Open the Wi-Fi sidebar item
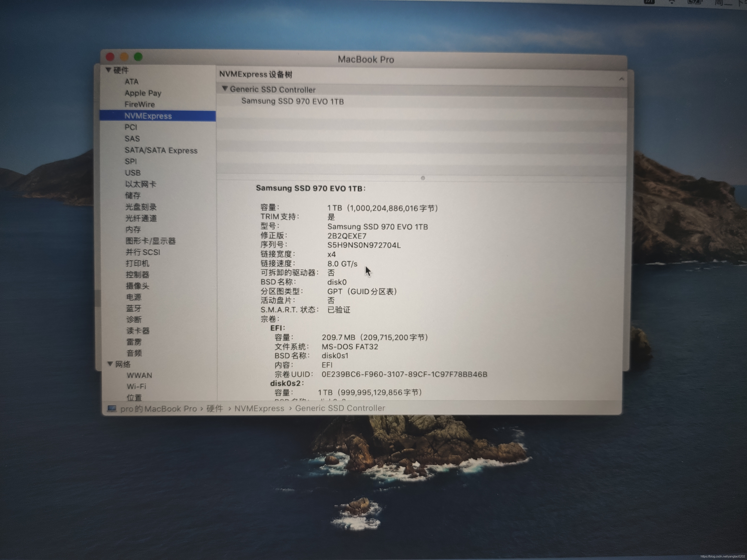747x560 pixels. 137,386
